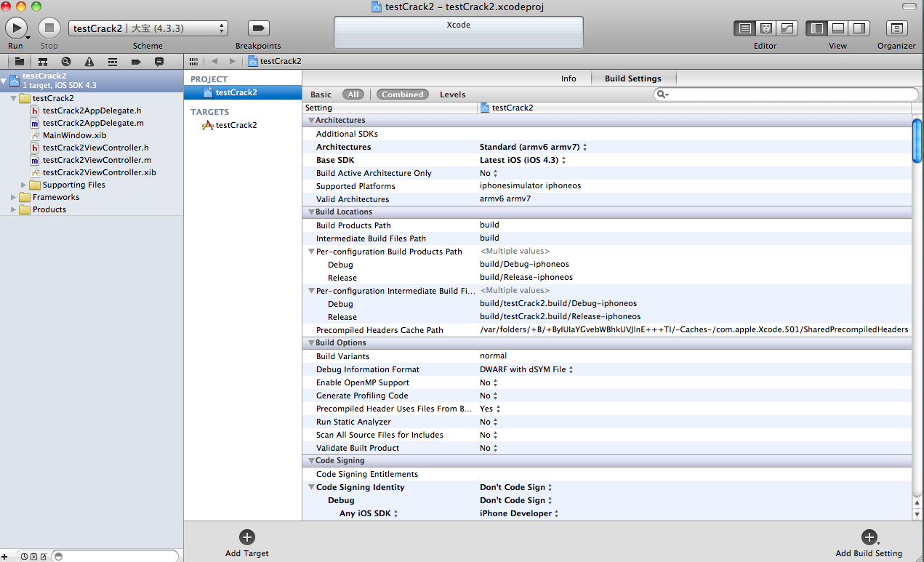Screen dimensions: 924x562
Task: Open the related files grid menu
Action: 193,62
